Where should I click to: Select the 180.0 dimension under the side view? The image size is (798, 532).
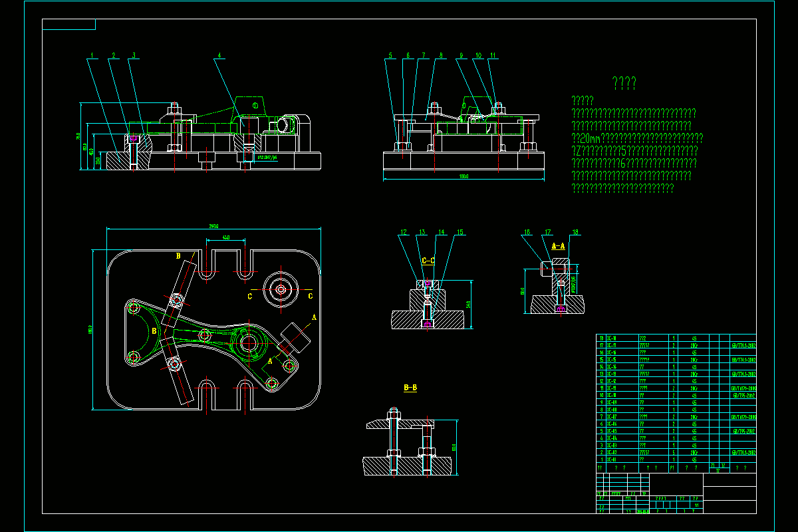[x=463, y=176]
